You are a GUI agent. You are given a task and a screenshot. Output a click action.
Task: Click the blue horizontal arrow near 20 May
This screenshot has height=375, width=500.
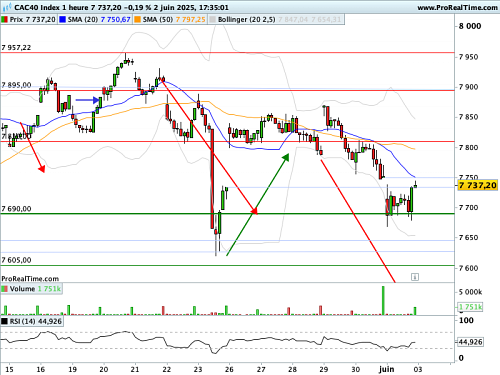(x=87, y=100)
